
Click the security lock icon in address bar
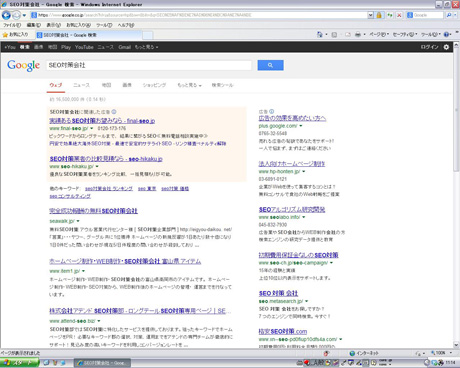point(379,15)
